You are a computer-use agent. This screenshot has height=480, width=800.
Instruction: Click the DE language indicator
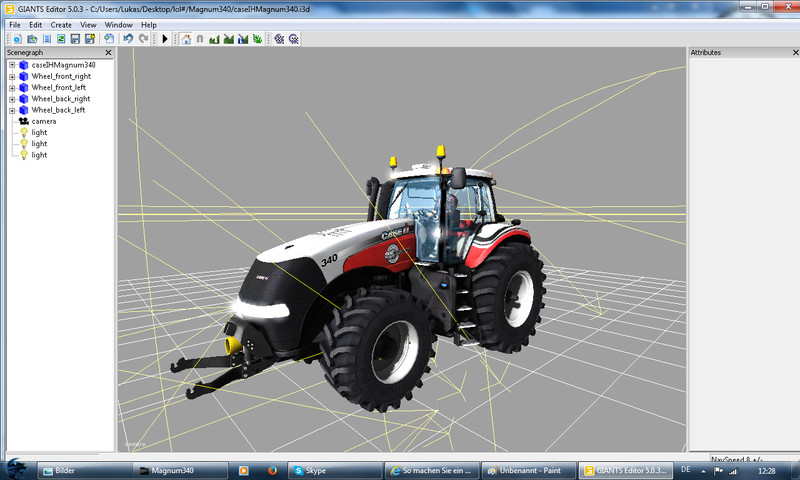point(686,470)
